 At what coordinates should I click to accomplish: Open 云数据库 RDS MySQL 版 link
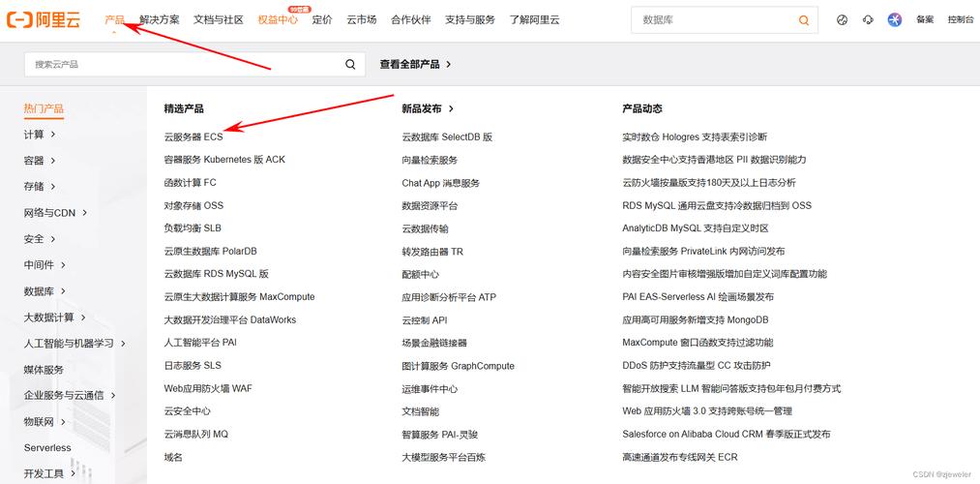click(217, 274)
